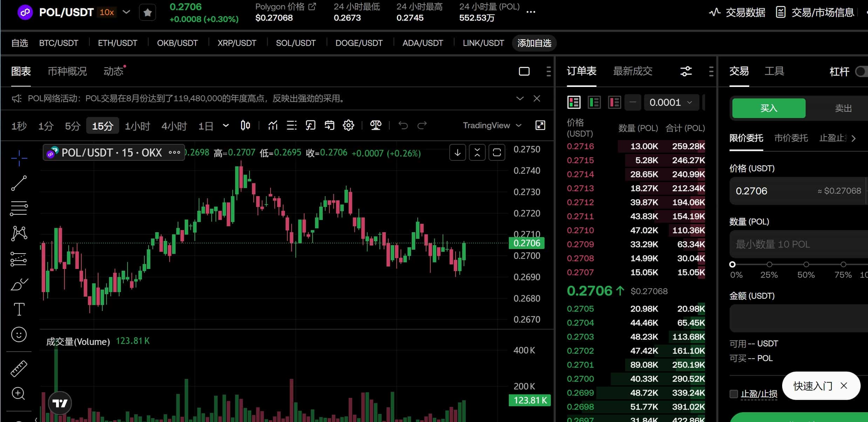Click the 添加自选 button
This screenshot has height=422, width=868.
534,43
